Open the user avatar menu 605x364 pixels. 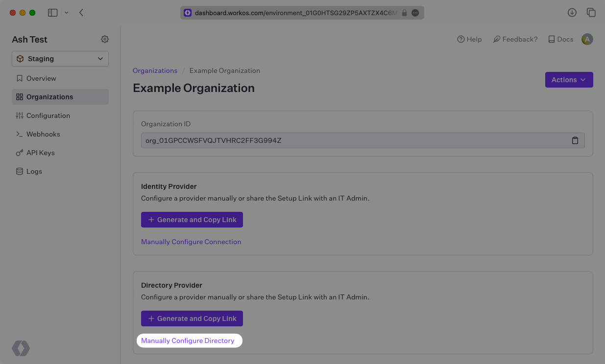(587, 39)
